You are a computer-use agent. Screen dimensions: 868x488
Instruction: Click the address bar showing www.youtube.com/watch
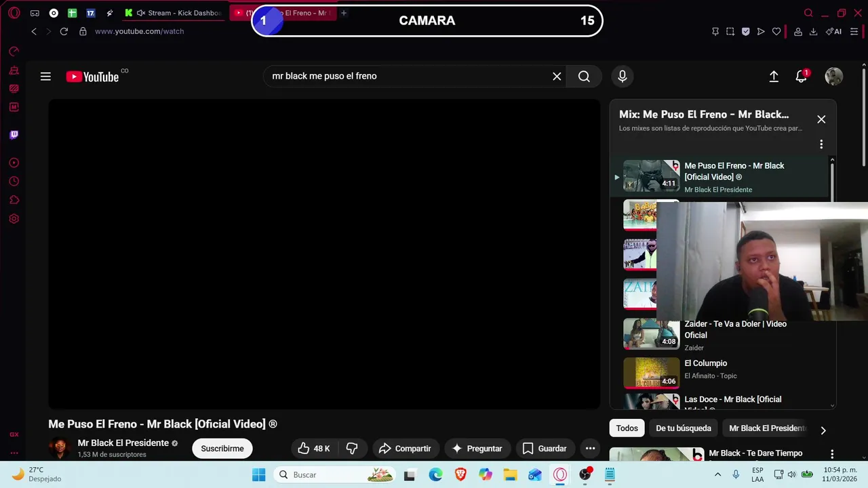pyautogui.click(x=139, y=31)
